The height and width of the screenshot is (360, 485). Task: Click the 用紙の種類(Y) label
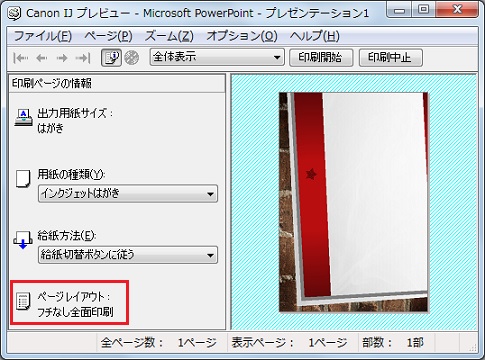pyautogui.click(x=71, y=174)
